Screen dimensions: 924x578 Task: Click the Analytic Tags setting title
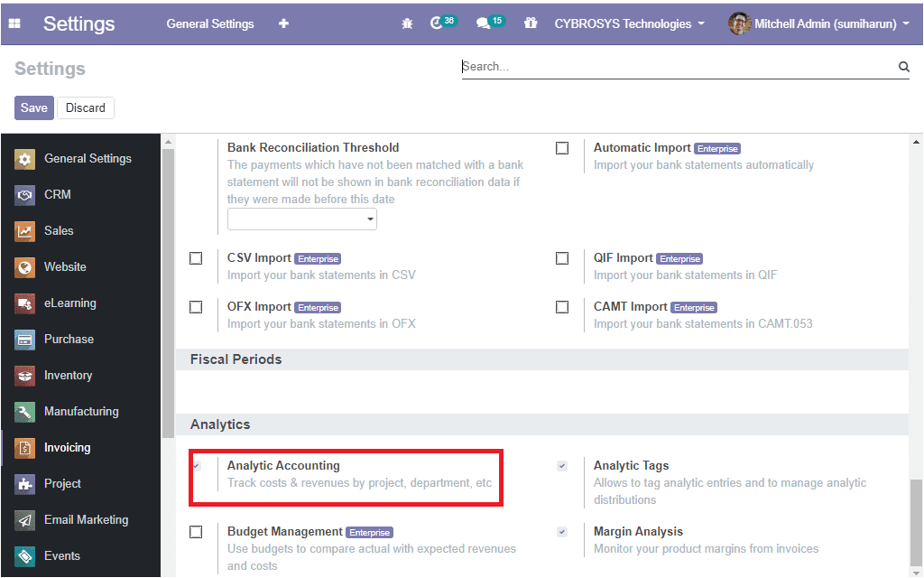[x=631, y=466]
